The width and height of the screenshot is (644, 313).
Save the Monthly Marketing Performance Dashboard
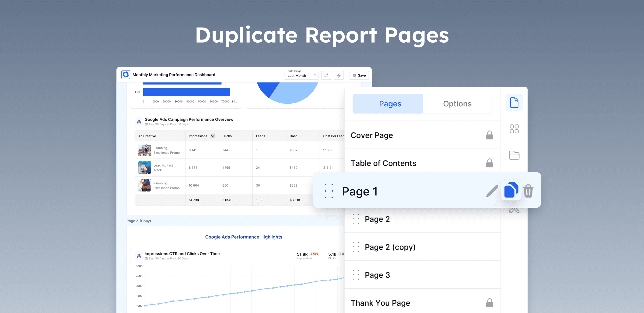pyautogui.click(x=359, y=75)
